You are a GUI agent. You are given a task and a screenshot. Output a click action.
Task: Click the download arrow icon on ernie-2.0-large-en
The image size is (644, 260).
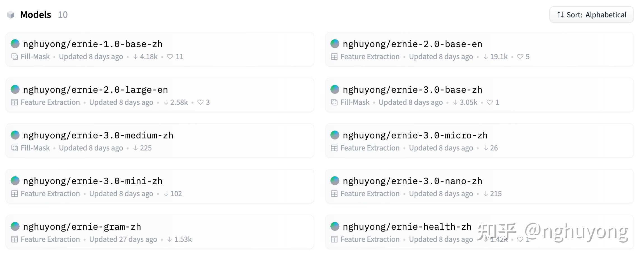click(x=166, y=102)
